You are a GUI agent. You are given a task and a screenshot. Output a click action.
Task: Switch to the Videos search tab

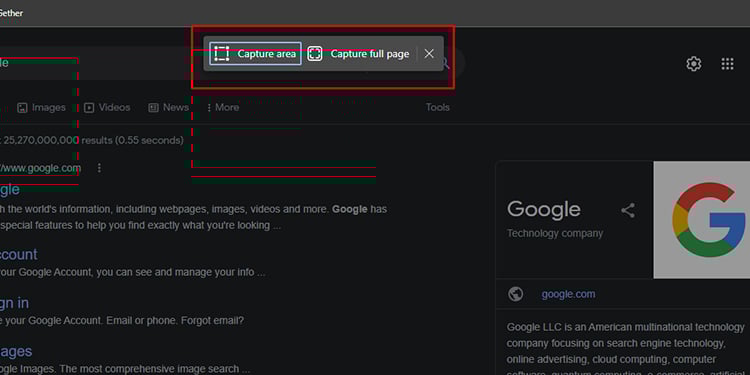point(107,108)
